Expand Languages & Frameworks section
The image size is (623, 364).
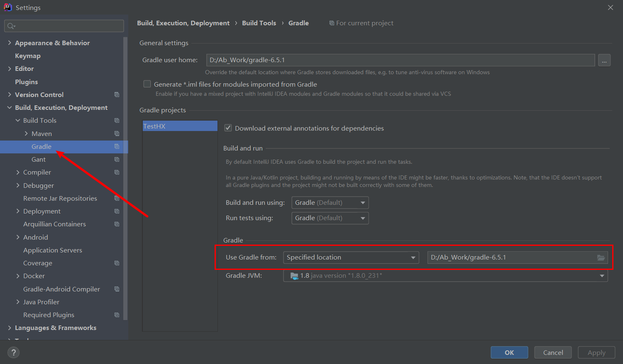click(10, 328)
